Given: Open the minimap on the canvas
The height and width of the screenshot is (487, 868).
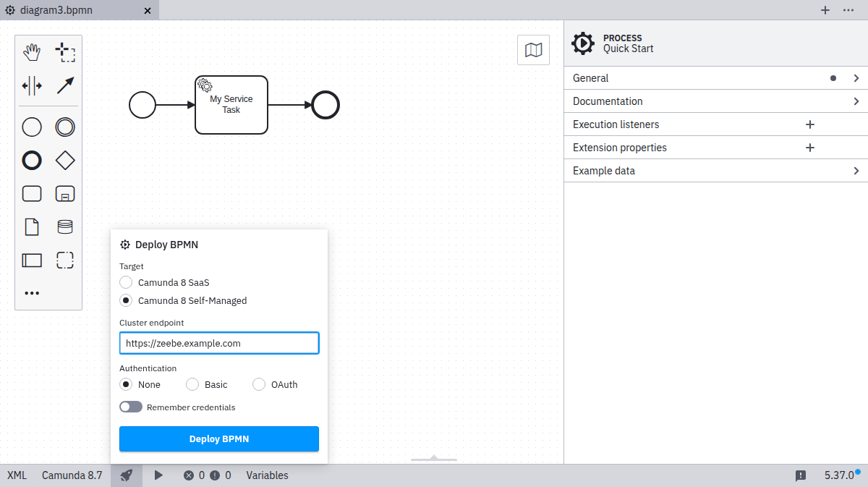Looking at the screenshot, I should coord(533,49).
